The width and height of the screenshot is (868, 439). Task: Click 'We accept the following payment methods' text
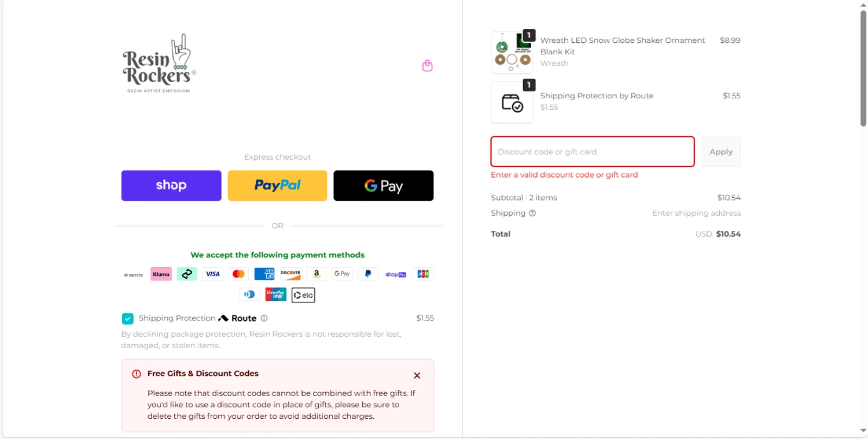[278, 255]
